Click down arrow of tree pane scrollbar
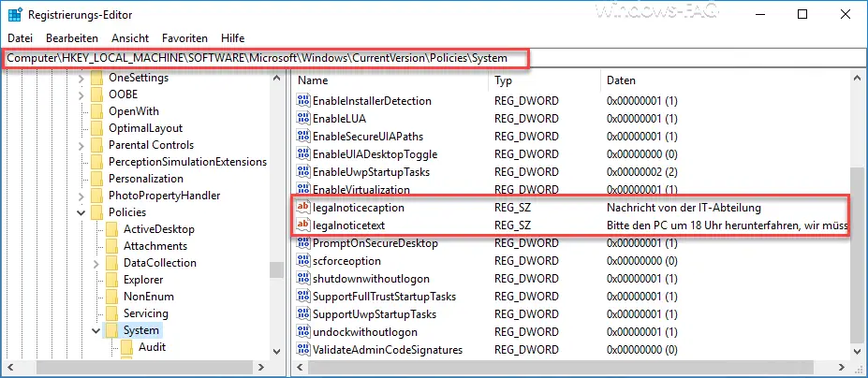Image resolution: width=868 pixels, height=378 pixels. 277,352
